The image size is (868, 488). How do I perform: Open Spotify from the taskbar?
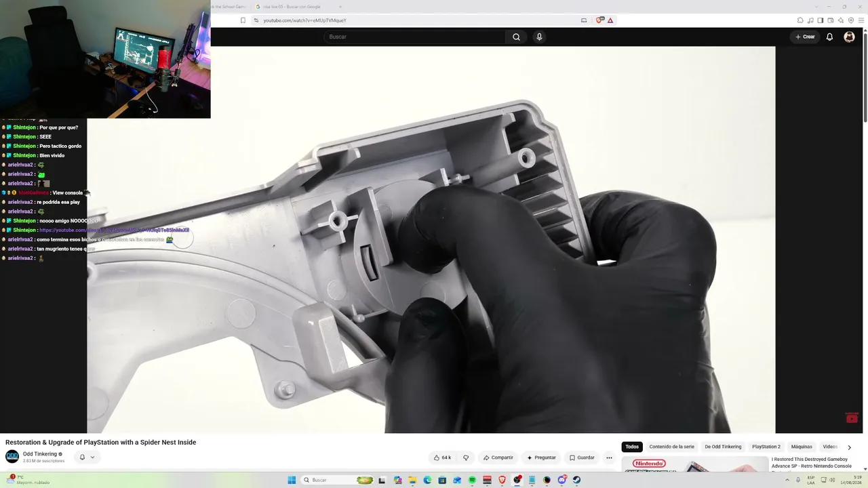coord(472,480)
